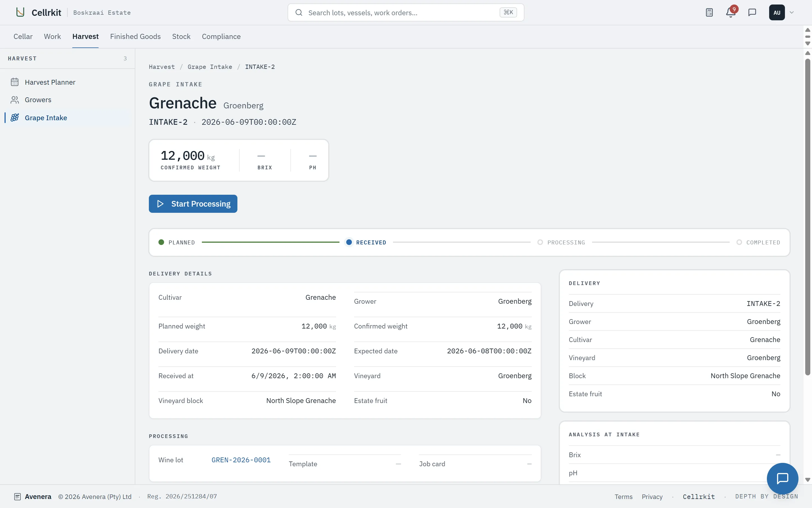Click the 12,000 kg confirmed weight value
This screenshot has height=508, width=812.
pos(187,156)
